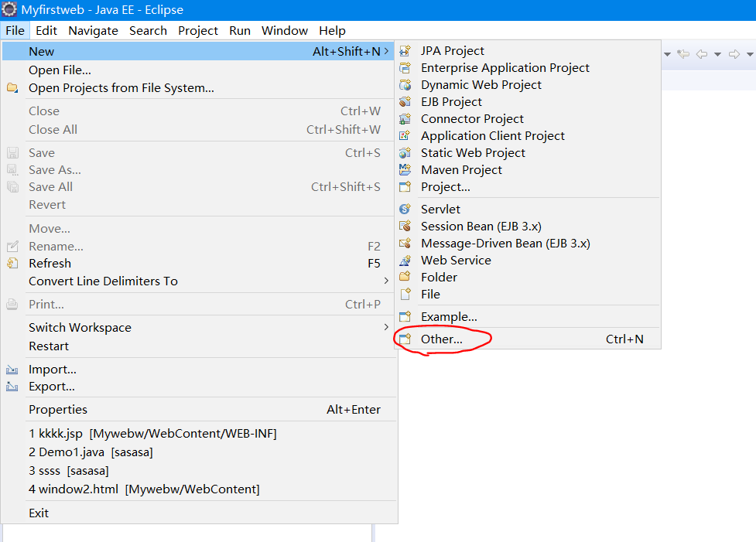Click the Enterprise Application Project icon

pos(405,68)
